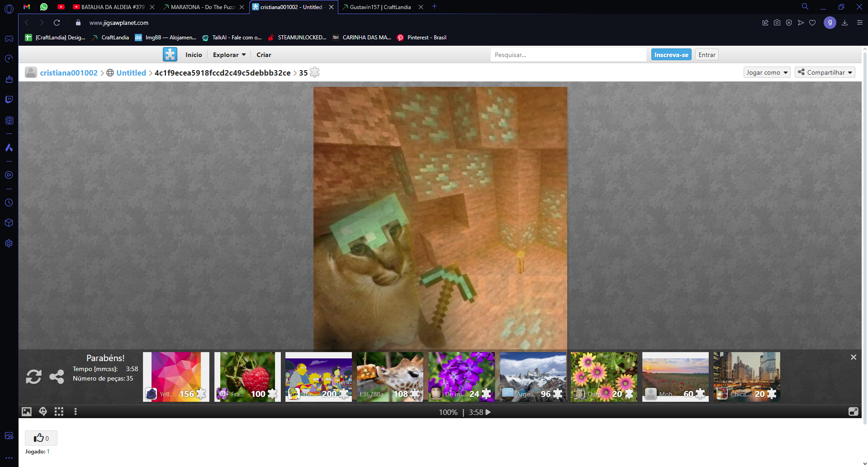Open the 200-piece Simpsons puzzle thumbnail
The image size is (868, 467).
coord(318,376)
